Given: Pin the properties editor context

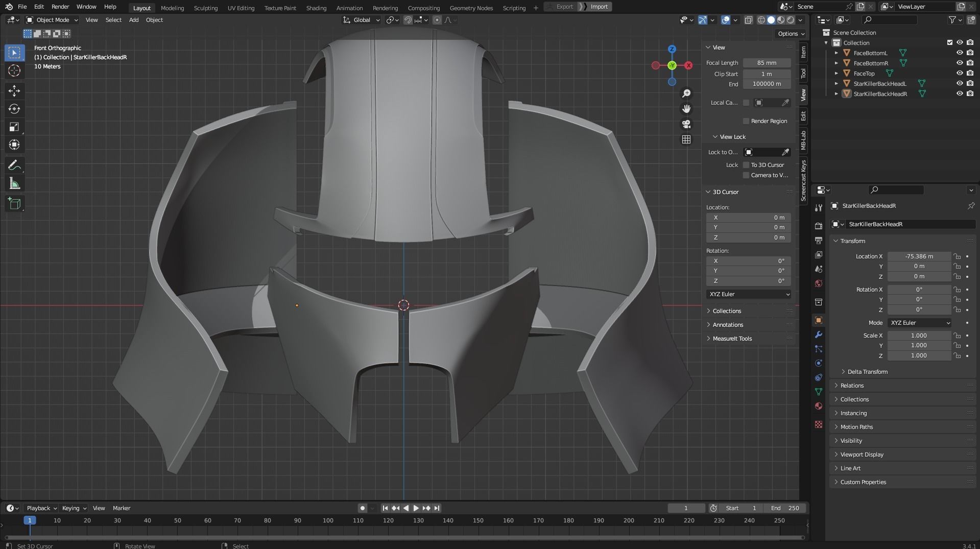Looking at the screenshot, I should 971,206.
